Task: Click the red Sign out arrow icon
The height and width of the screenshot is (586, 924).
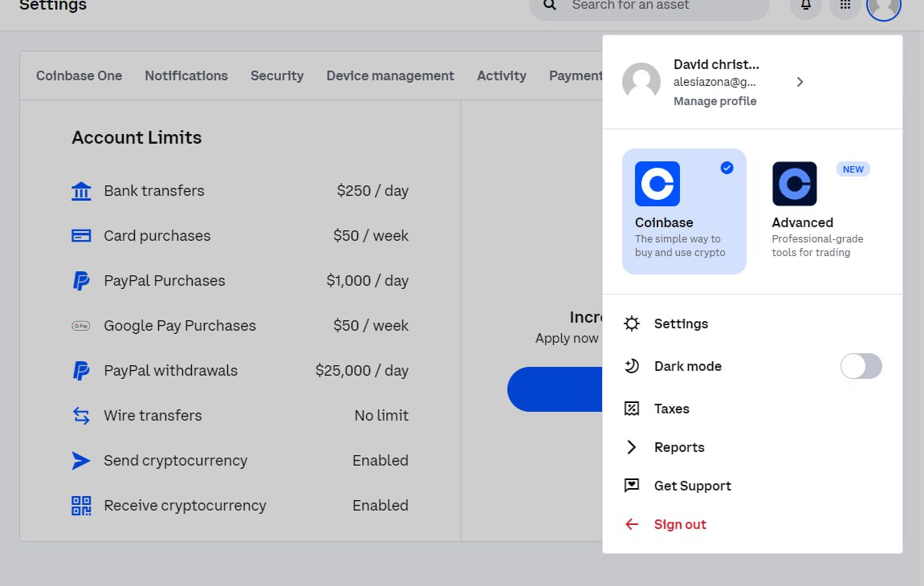Action: (x=632, y=524)
